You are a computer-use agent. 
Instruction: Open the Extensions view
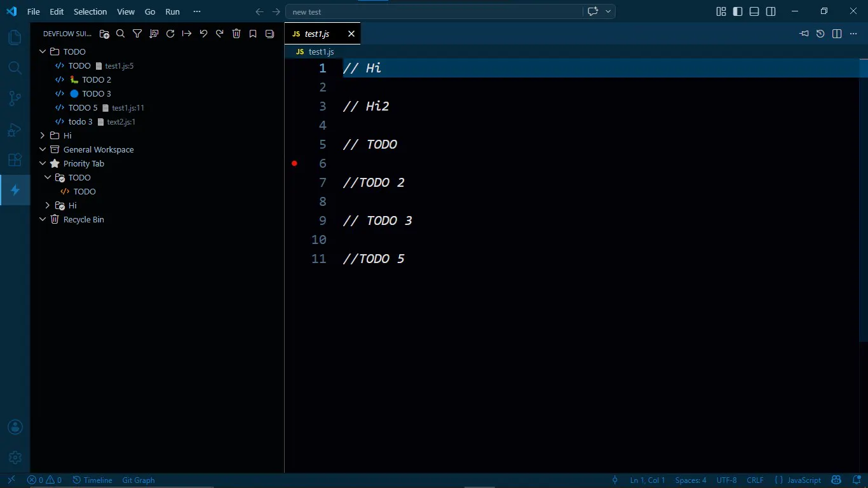pyautogui.click(x=15, y=160)
